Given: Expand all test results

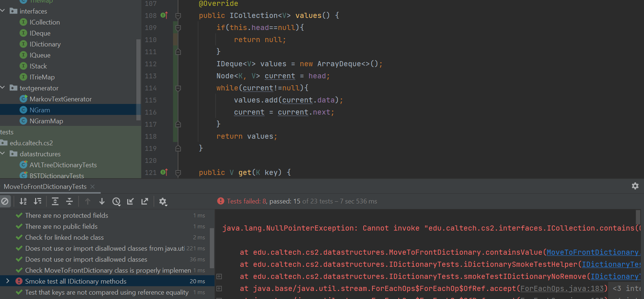Looking at the screenshot, I should point(55,201).
